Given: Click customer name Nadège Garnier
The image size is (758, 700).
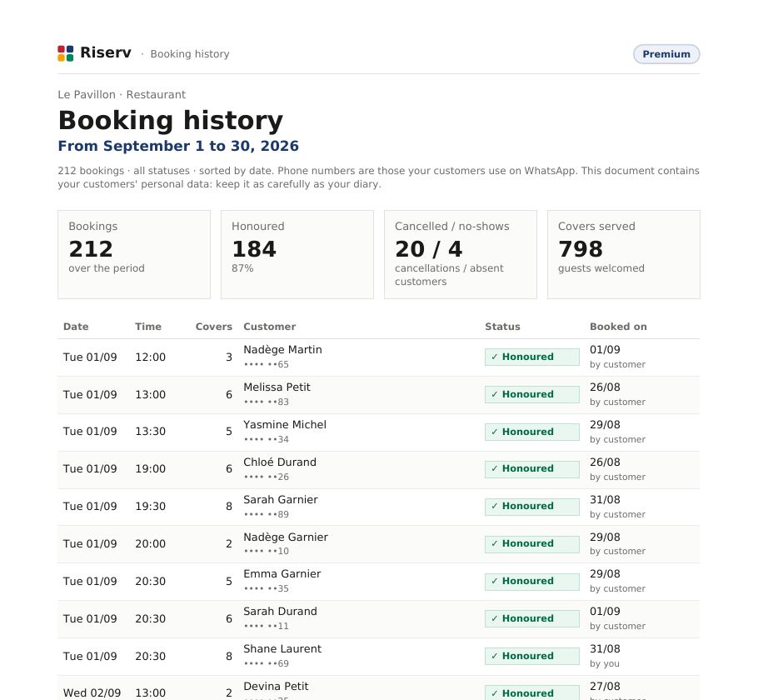Looking at the screenshot, I should tap(285, 537).
